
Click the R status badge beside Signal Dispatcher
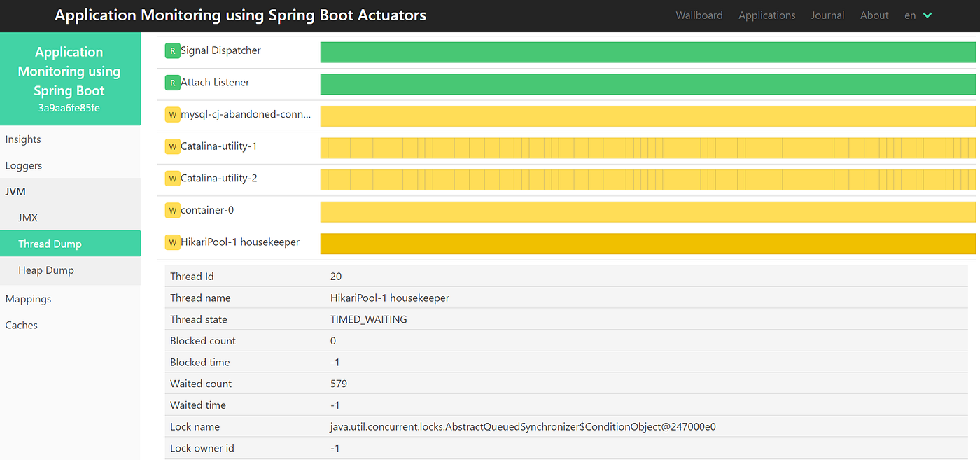(172, 50)
